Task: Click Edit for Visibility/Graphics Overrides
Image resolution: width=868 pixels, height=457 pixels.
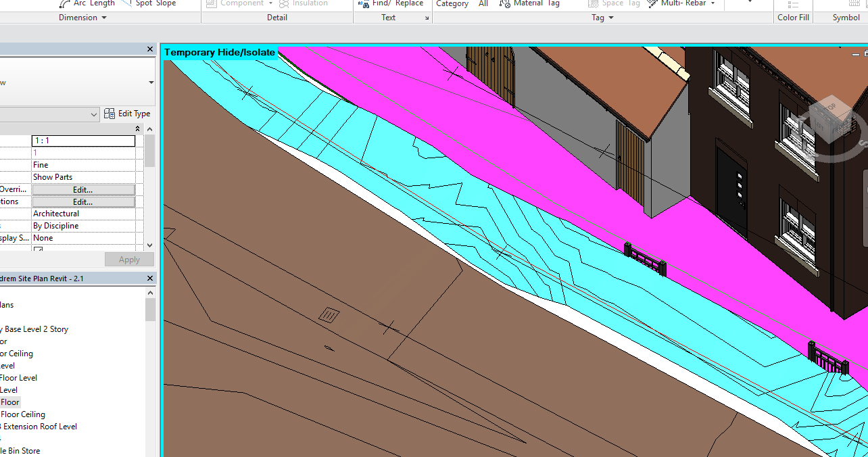Action: [83, 189]
